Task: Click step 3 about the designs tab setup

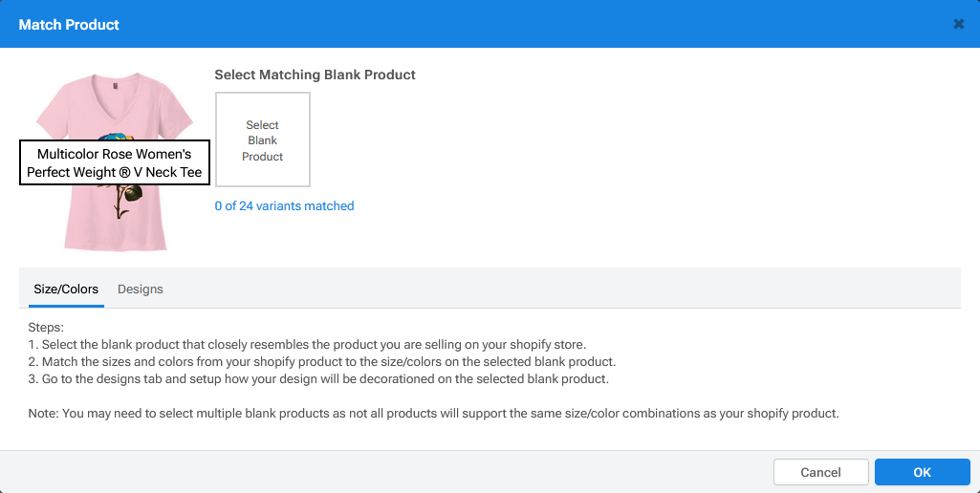Action: point(317,378)
